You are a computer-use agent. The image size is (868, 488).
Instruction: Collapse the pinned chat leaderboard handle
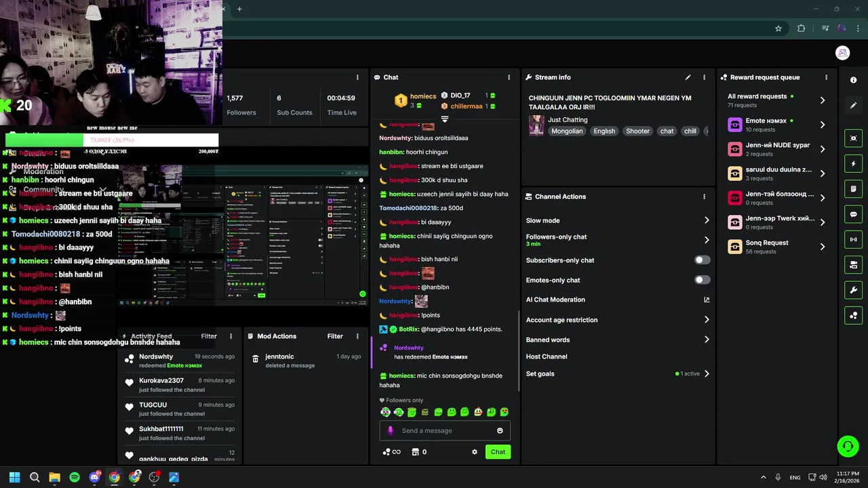coord(445,119)
